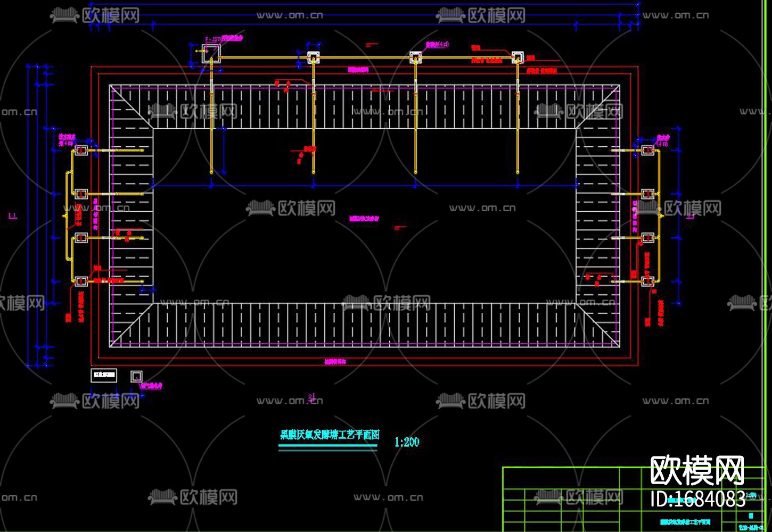Screen dimensions: 772x532
Task: Click the magenta annotation below the small square symbol
Action: tap(152, 386)
